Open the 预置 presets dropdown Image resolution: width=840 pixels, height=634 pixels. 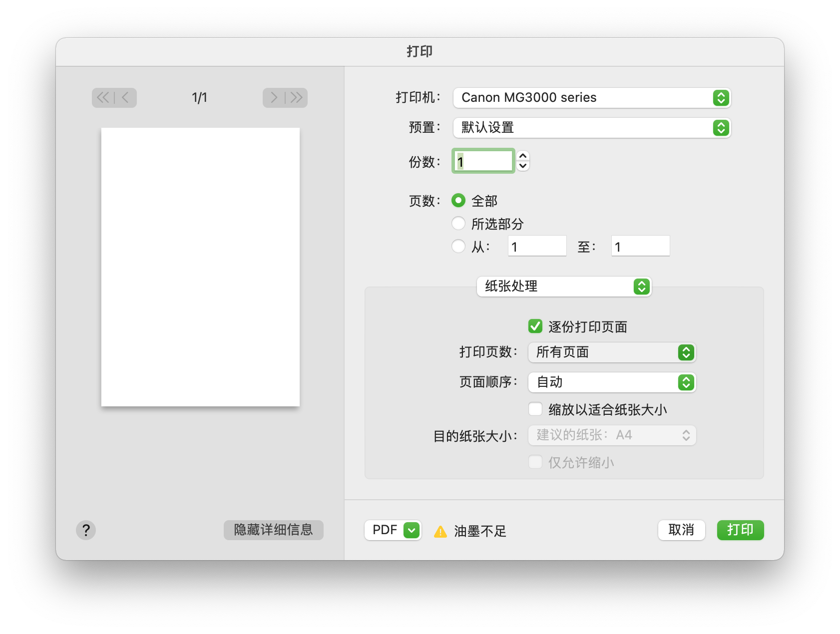point(592,128)
